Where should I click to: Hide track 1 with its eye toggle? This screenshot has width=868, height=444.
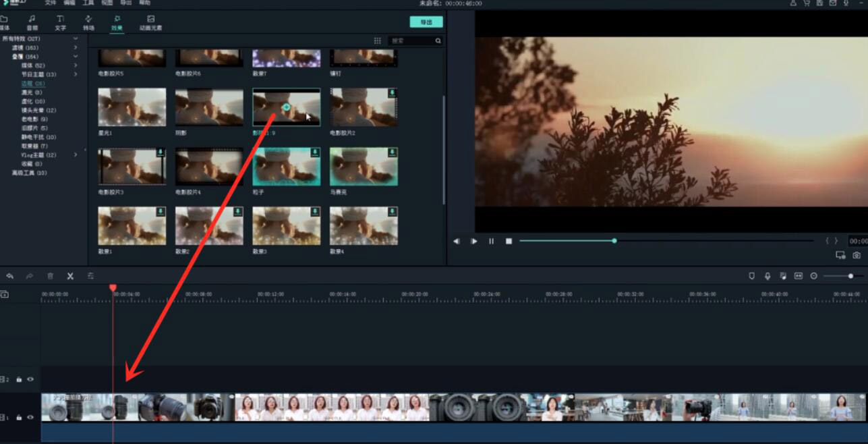click(x=30, y=417)
